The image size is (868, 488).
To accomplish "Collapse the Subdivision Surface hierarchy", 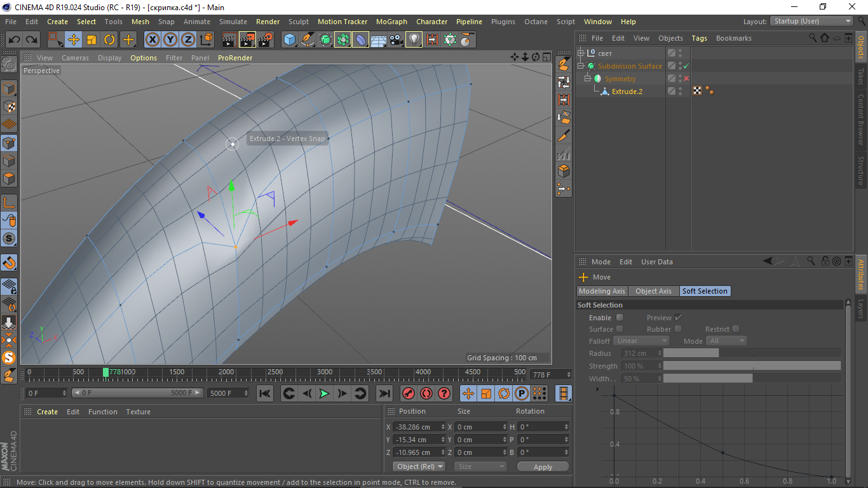I will coord(581,65).
